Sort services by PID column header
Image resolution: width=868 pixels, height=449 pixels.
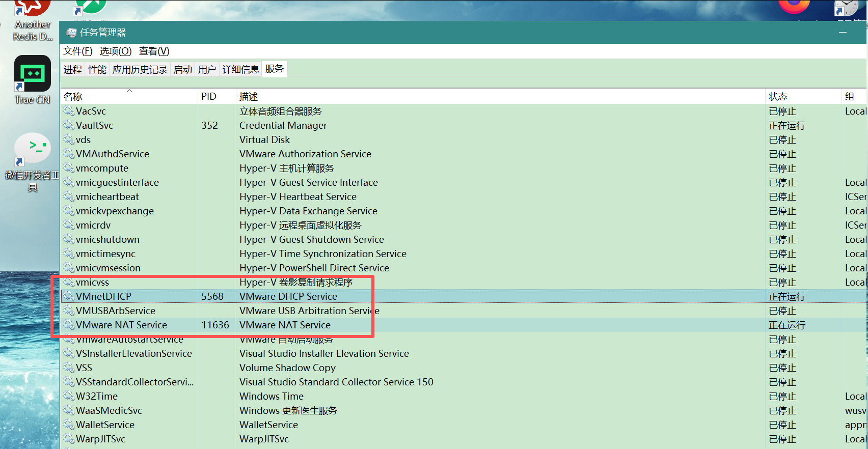[x=217, y=96]
